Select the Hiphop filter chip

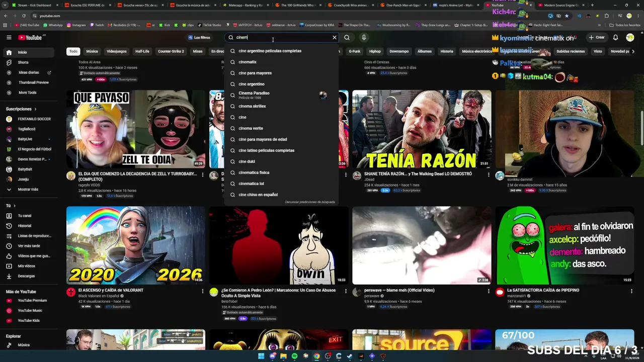[x=375, y=51]
